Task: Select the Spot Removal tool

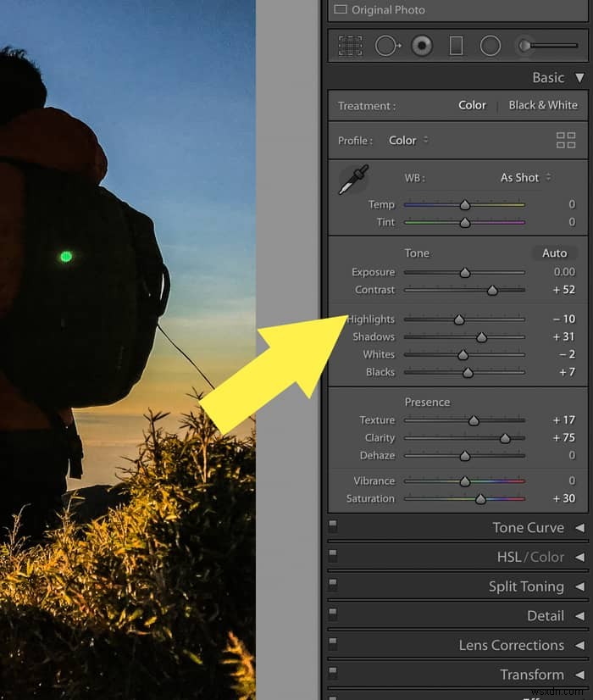Action: point(388,46)
